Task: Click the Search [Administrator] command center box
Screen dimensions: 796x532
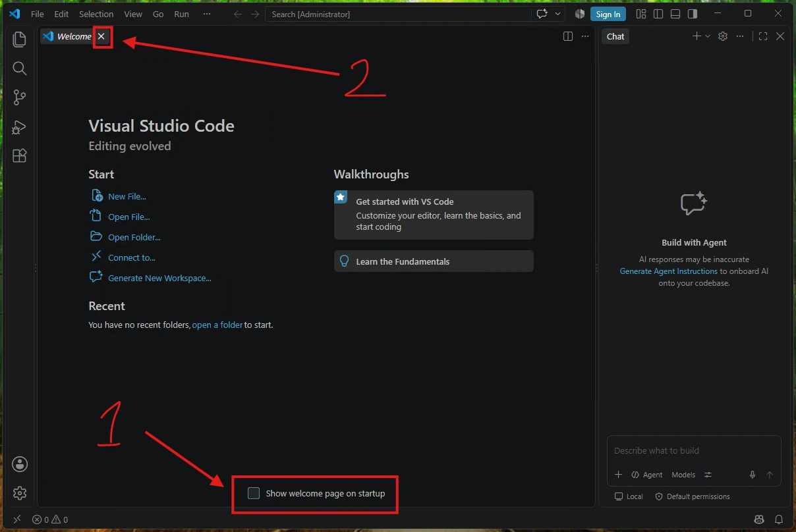Action: [397, 14]
